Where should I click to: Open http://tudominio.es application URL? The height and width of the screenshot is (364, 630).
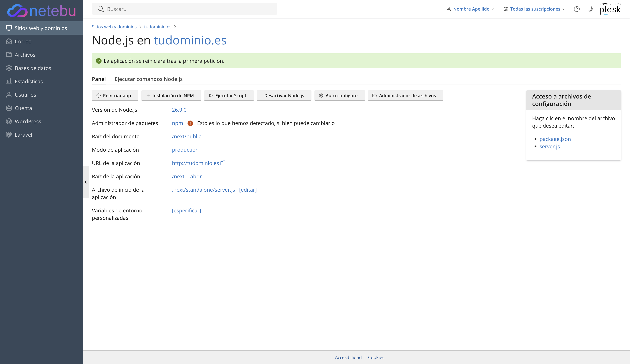[x=195, y=163]
